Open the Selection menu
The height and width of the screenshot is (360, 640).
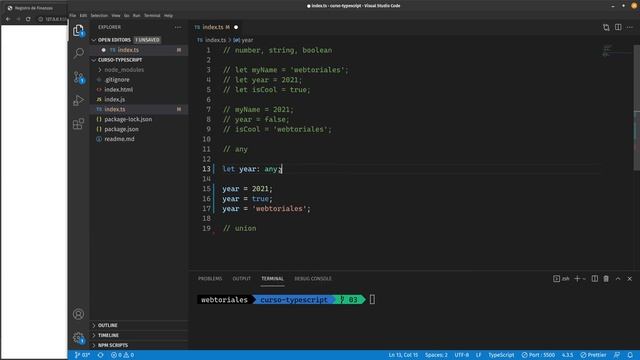point(99,16)
